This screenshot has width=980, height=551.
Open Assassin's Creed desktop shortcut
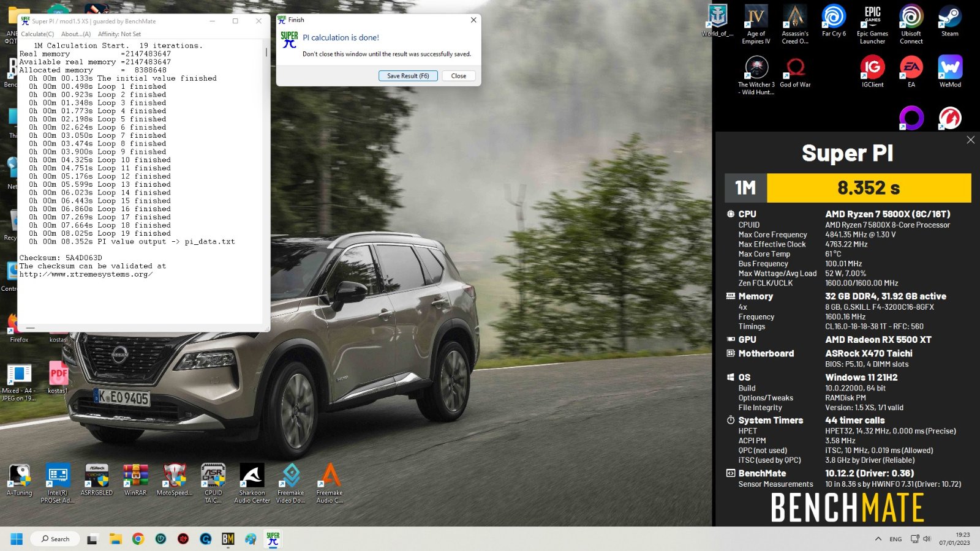(x=795, y=24)
